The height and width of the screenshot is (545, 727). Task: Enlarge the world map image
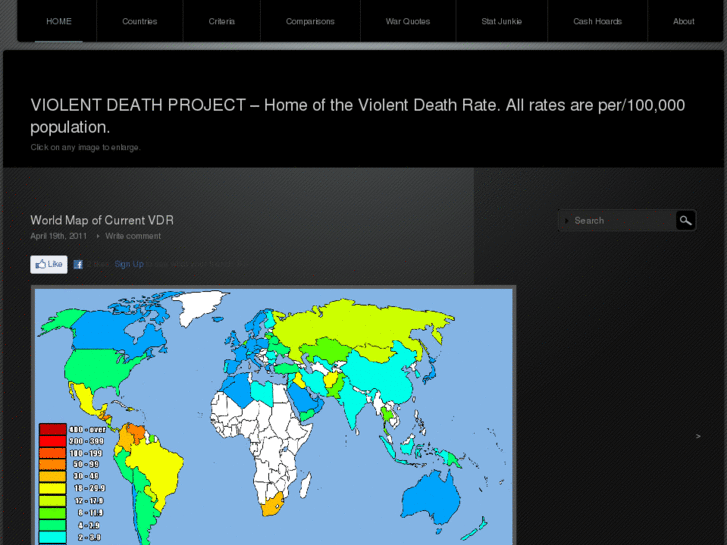(300, 400)
